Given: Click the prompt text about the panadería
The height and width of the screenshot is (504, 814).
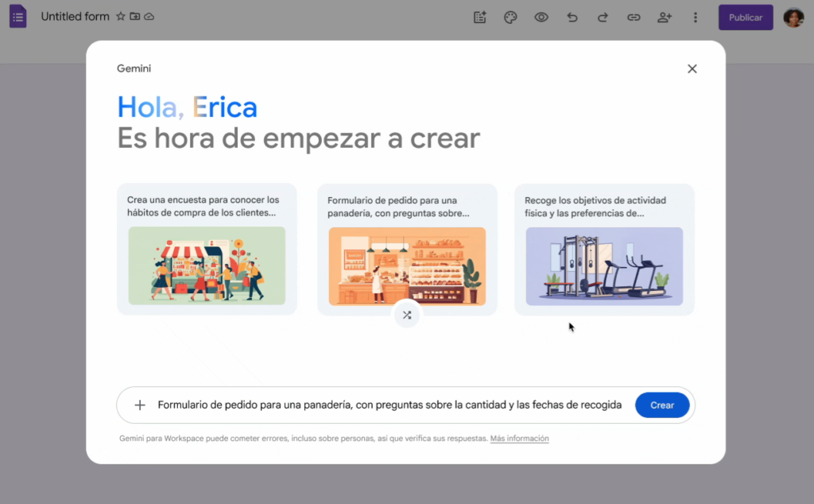Looking at the screenshot, I should 390,405.
